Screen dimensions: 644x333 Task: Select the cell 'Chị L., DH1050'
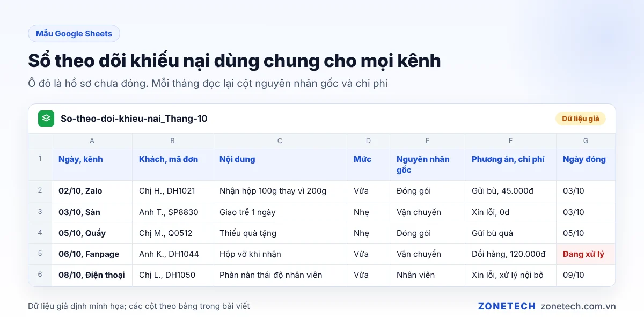tap(173, 275)
